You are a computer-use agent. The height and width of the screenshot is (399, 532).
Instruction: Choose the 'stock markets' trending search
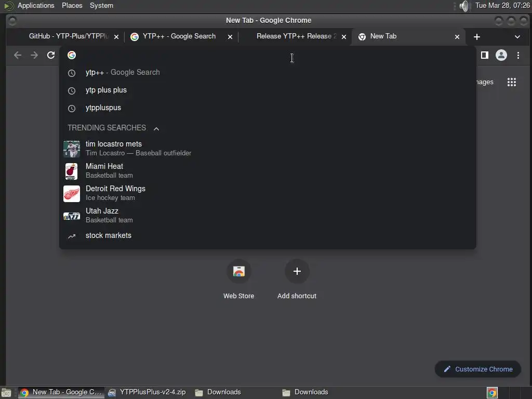click(x=268, y=236)
